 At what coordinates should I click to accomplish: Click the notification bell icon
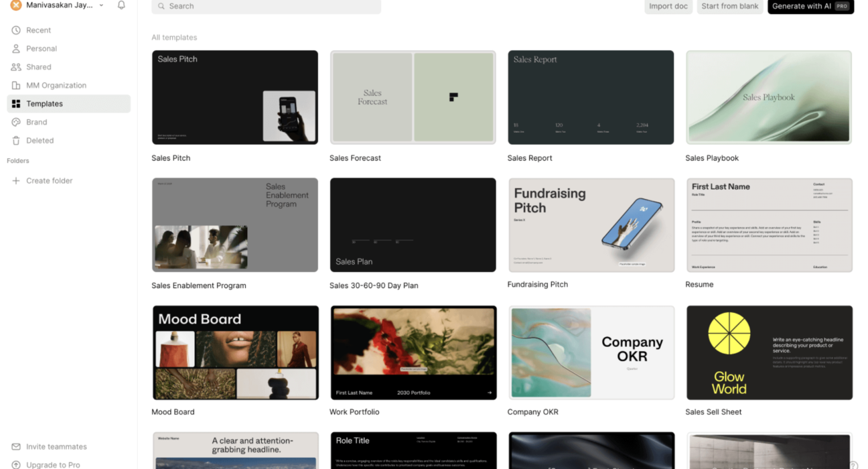121,5
